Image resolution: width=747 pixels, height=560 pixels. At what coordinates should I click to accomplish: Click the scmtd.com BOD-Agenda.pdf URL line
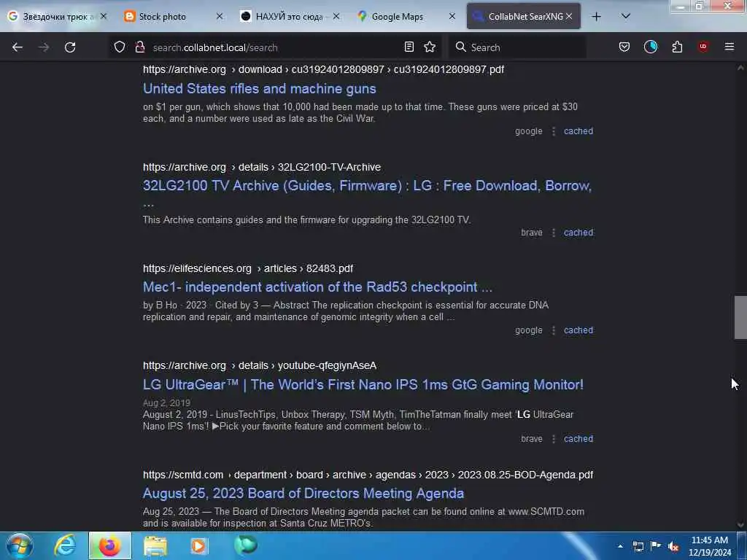368,475
